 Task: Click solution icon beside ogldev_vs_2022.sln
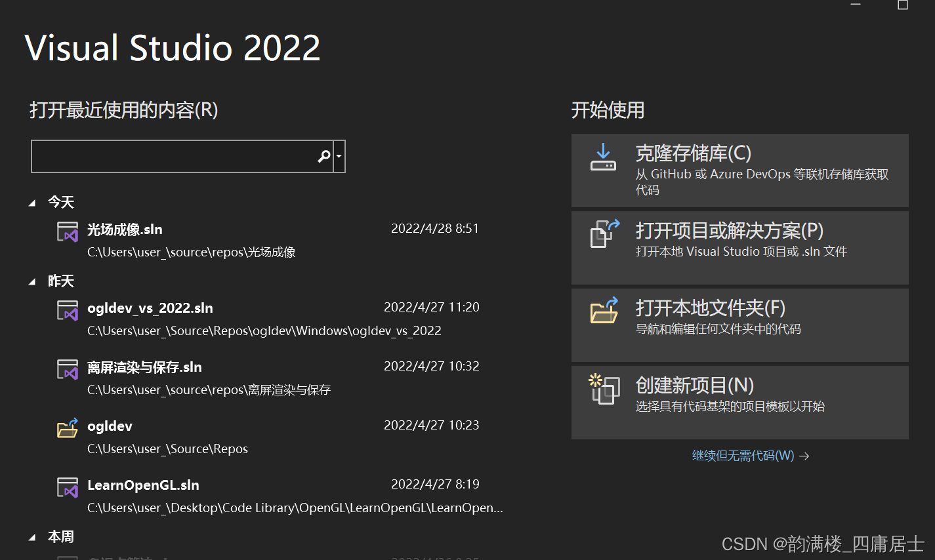pyautogui.click(x=68, y=310)
